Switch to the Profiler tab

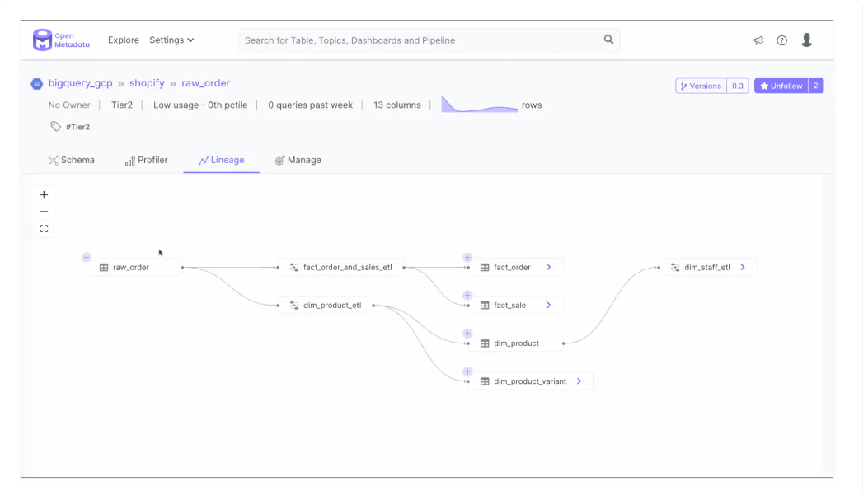[147, 160]
